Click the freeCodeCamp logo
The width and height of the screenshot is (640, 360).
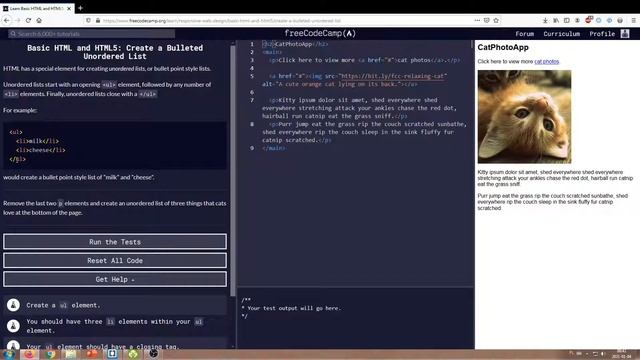(320, 33)
